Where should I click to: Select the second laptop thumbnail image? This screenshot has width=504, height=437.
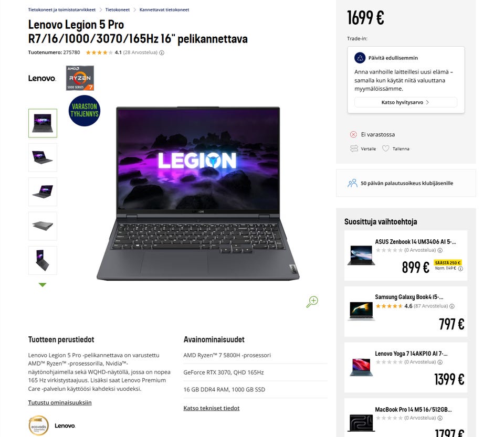[x=43, y=157]
